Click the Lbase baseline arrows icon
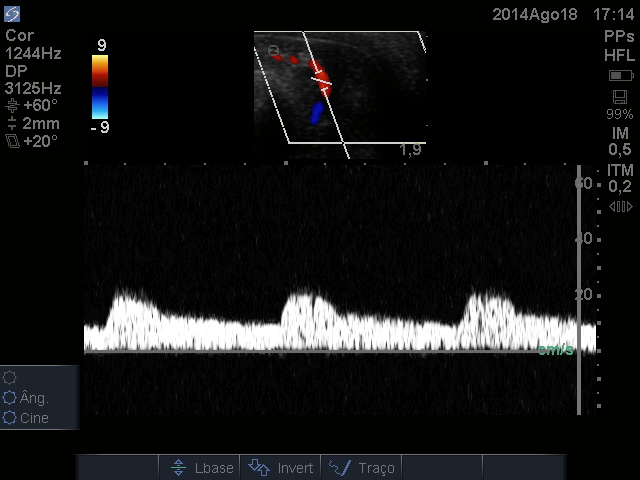This screenshot has height=480, width=640. pos(178,468)
